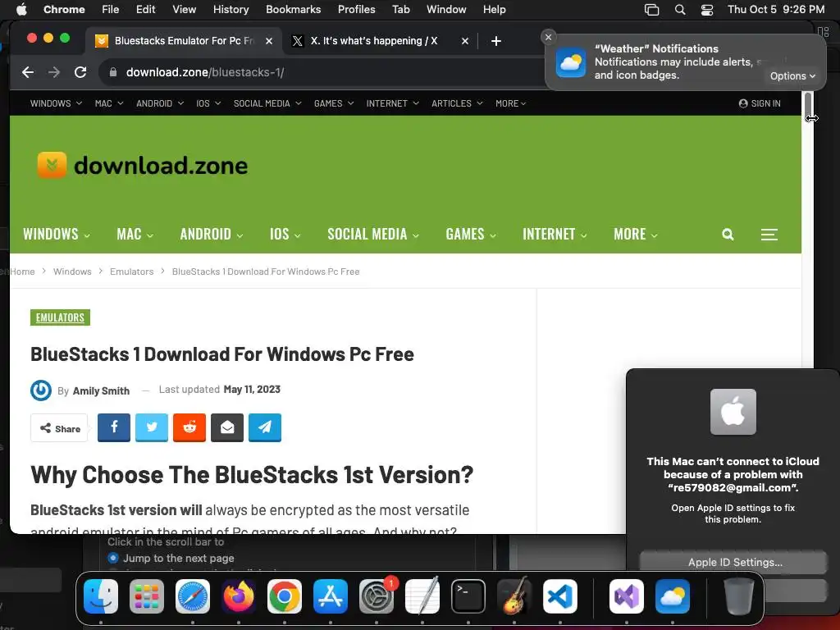Share article via email icon
Image resolution: width=840 pixels, height=630 pixels.
227,427
